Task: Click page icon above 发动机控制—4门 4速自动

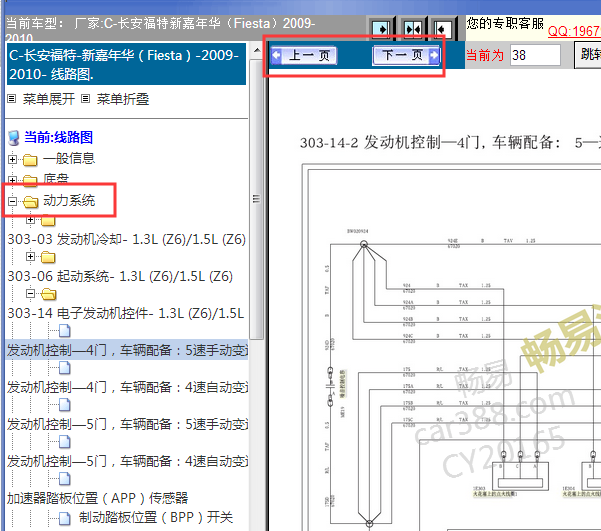Action: 65,368
